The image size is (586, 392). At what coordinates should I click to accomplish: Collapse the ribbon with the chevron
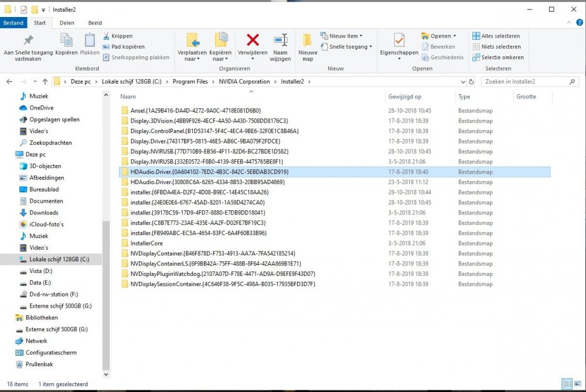click(569, 22)
